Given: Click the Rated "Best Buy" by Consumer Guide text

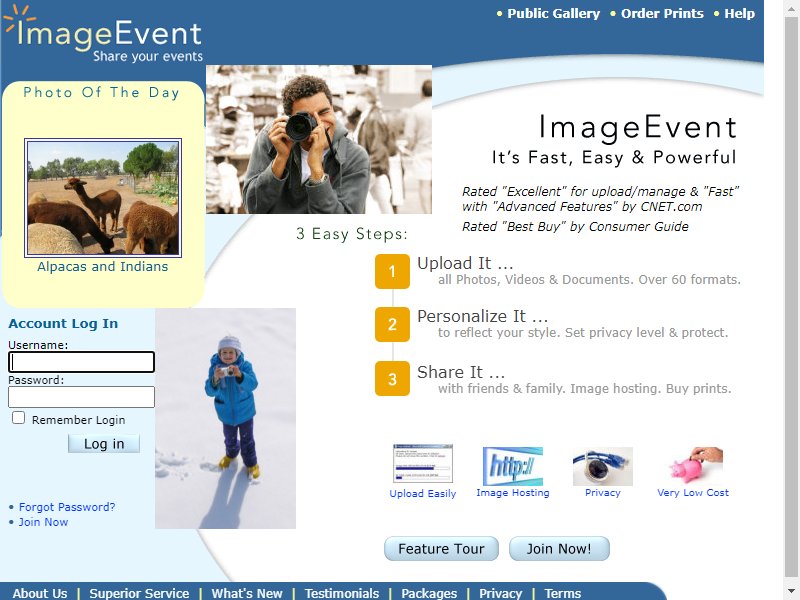Looking at the screenshot, I should [x=575, y=227].
